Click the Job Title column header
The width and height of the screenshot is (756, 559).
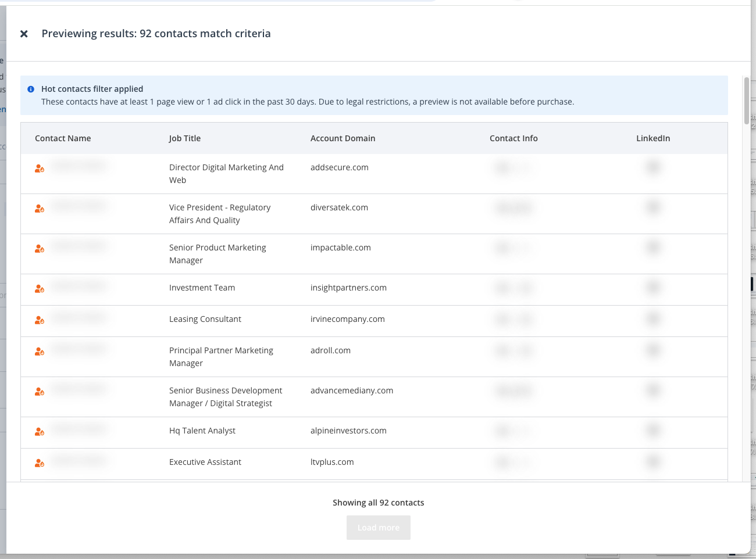184,138
